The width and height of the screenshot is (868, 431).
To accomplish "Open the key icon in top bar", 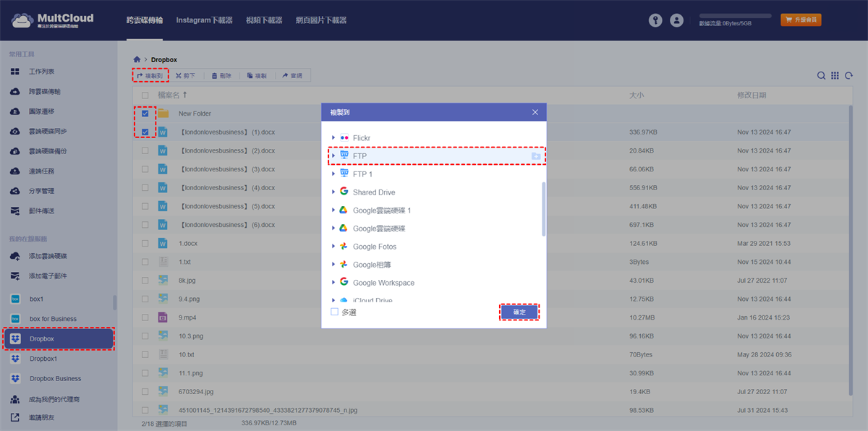I will click(x=656, y=20).
